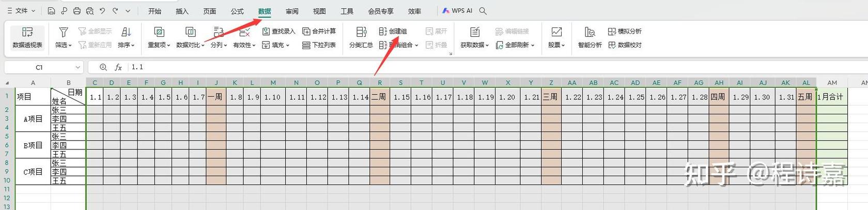Click the 获取数据 get data icon

pos(474,32)
